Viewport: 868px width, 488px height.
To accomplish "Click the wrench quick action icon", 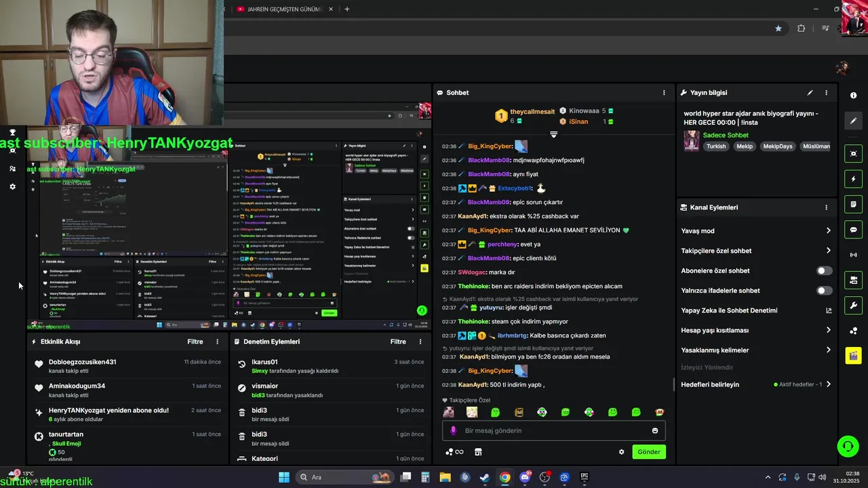I will [853, 305].
